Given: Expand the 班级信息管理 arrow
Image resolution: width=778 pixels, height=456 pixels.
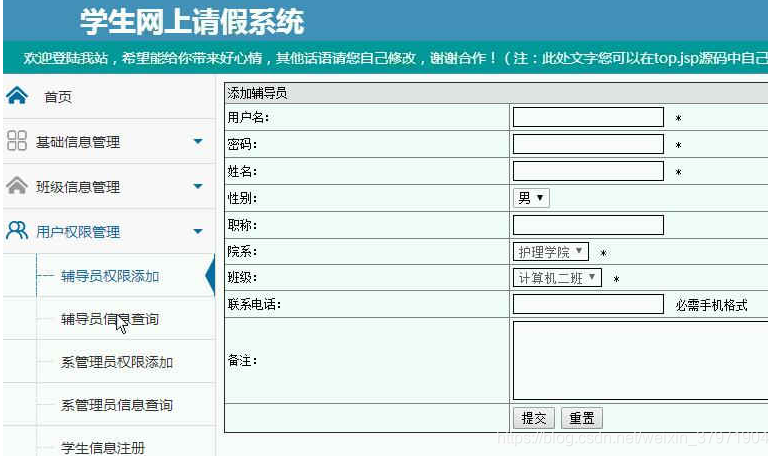Looking at the screenshot, I should tap(198, 187).
